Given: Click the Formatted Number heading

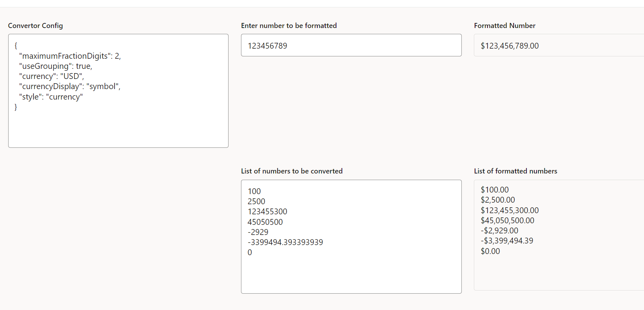Looking at the screenshot, I should [504, 25].
